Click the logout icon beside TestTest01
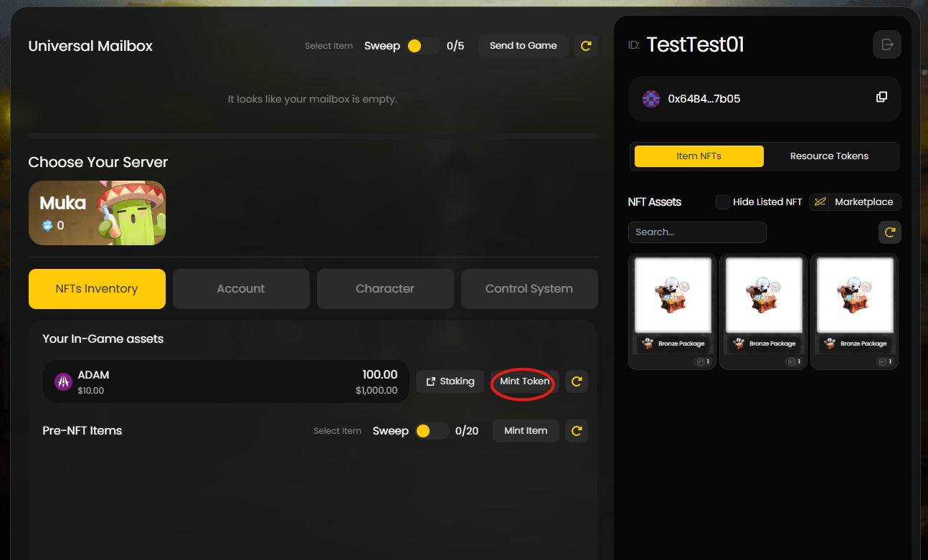The image size is (928, 560). (887, 44)
